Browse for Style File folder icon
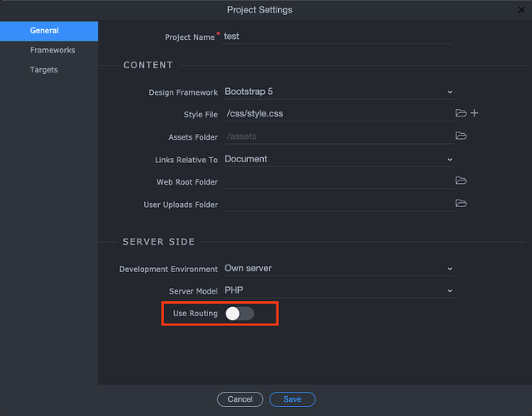This screenshot has width=532, height=416. coord(460,113)
